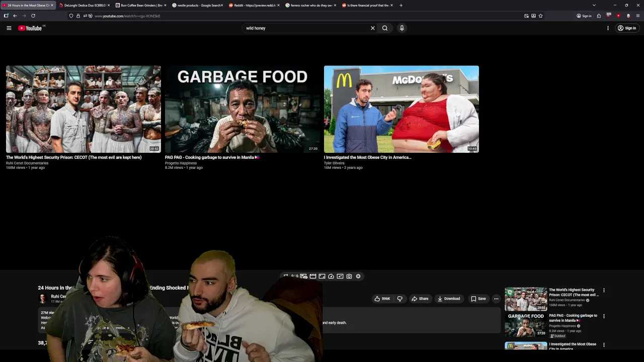This screenshot has width=644, height=362.
Task: Open more actions ellipsis beside Save
Action: tap(496, 299)
